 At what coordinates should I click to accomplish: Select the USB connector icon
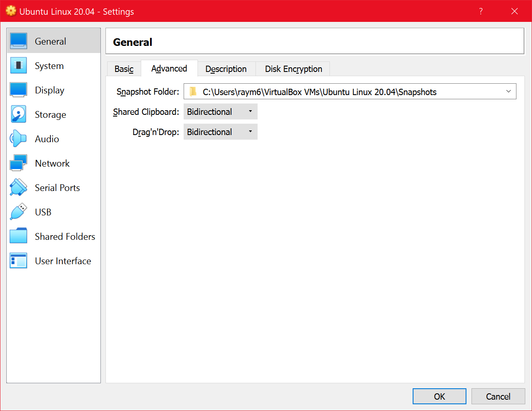pyautogui.click(x=18, y=212)
